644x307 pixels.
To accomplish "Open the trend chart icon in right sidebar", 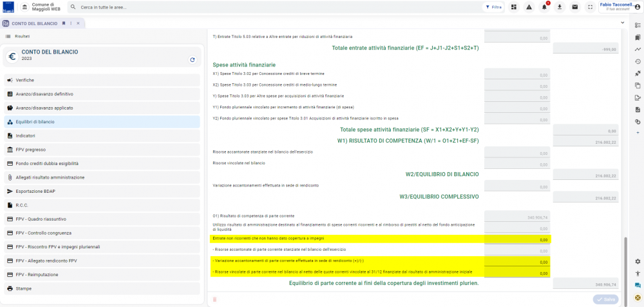I will (x=638, y=50).
